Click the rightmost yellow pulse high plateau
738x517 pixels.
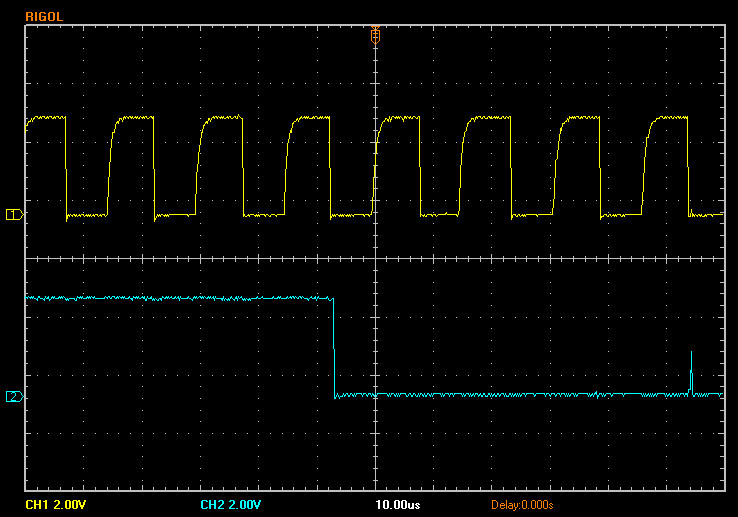(x=670, y=118)
